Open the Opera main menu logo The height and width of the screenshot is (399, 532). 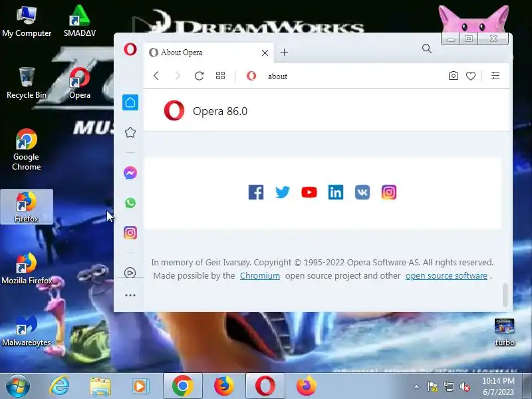(130, 49)
